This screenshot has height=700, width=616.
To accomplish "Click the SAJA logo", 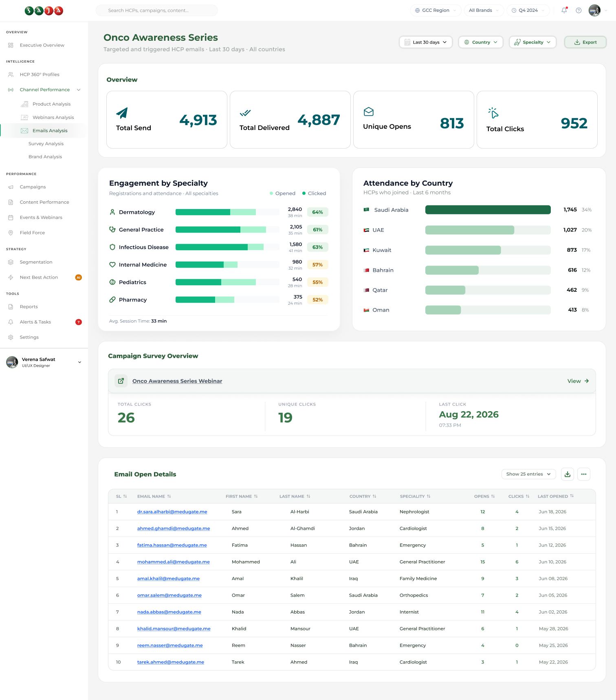I will [x=44, y=11].
